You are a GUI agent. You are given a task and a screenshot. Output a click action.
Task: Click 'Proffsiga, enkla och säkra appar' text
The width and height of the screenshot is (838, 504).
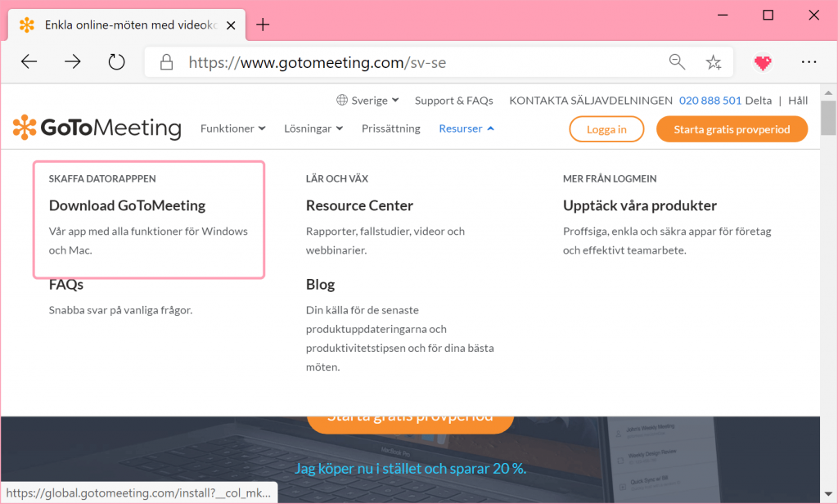tap(667, 241)
